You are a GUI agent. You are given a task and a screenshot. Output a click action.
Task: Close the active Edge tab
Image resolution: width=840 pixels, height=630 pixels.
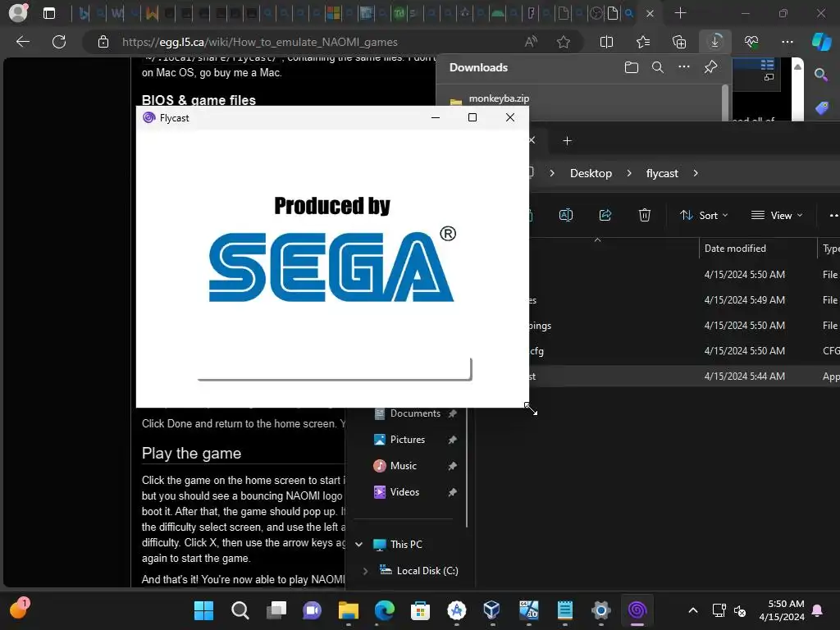[650, 13]
